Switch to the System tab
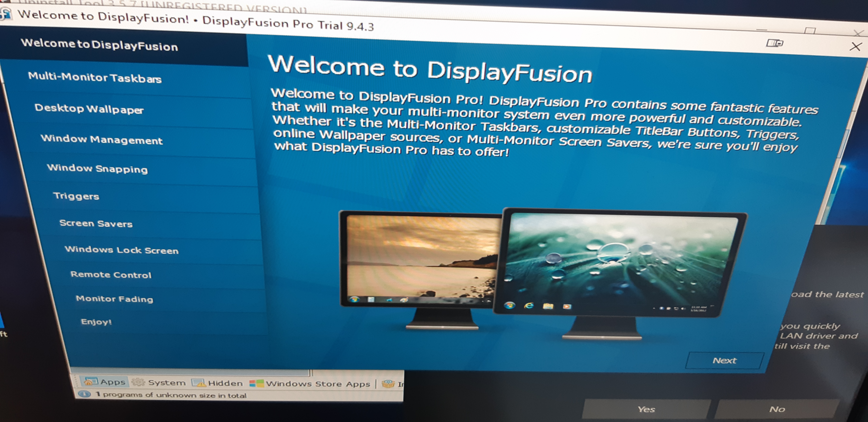This screenshot has height=422, width=868. [x=158, y=383]
